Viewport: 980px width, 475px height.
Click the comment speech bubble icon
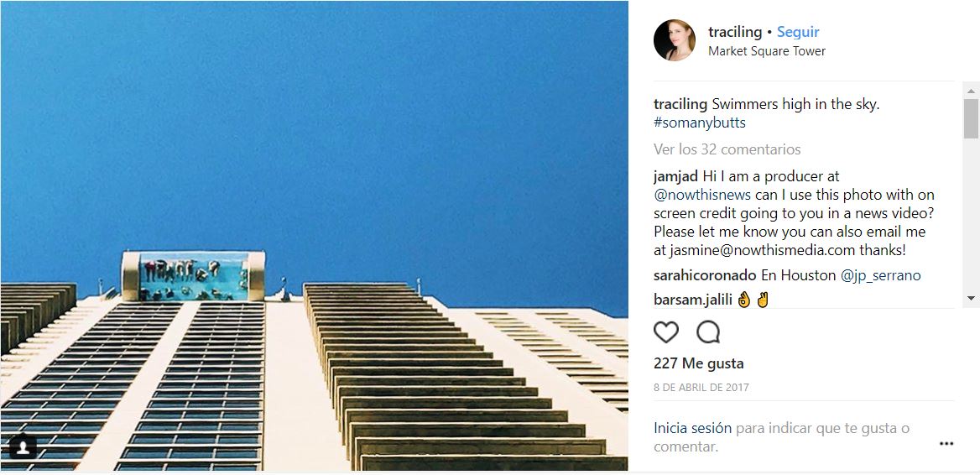coord(708,332)
